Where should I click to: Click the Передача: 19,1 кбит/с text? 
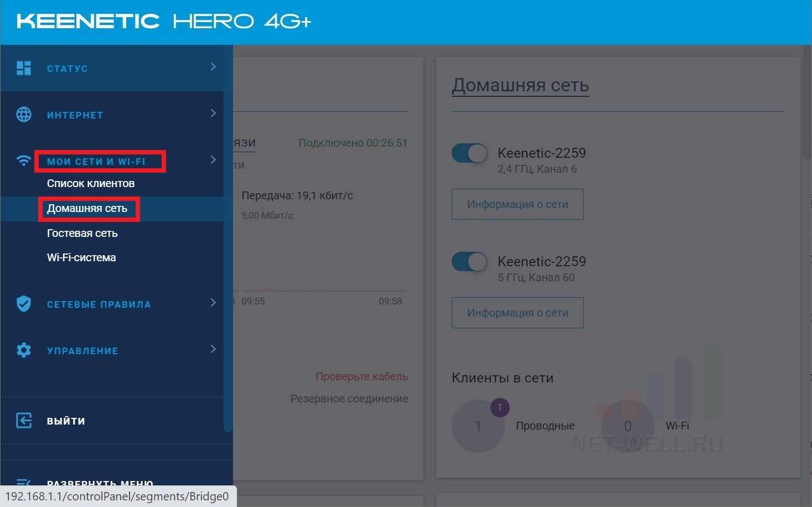297,195
